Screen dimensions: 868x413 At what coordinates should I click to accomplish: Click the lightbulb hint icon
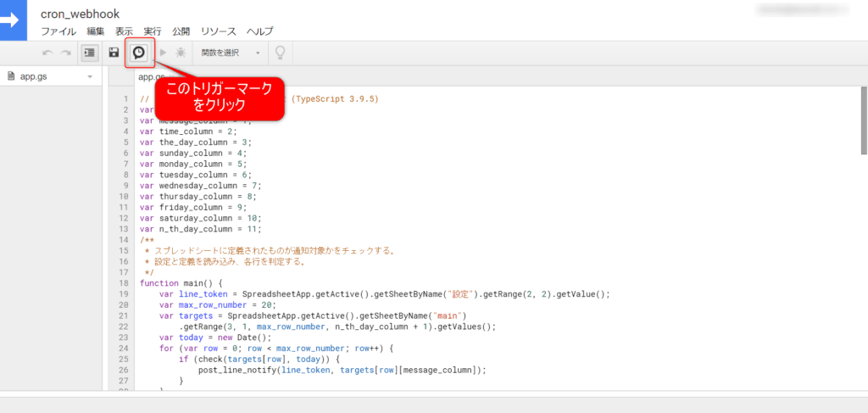coord(279,53)
